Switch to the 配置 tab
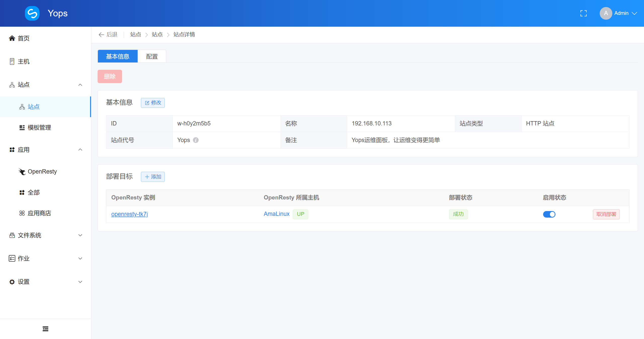 pos(152,56)
